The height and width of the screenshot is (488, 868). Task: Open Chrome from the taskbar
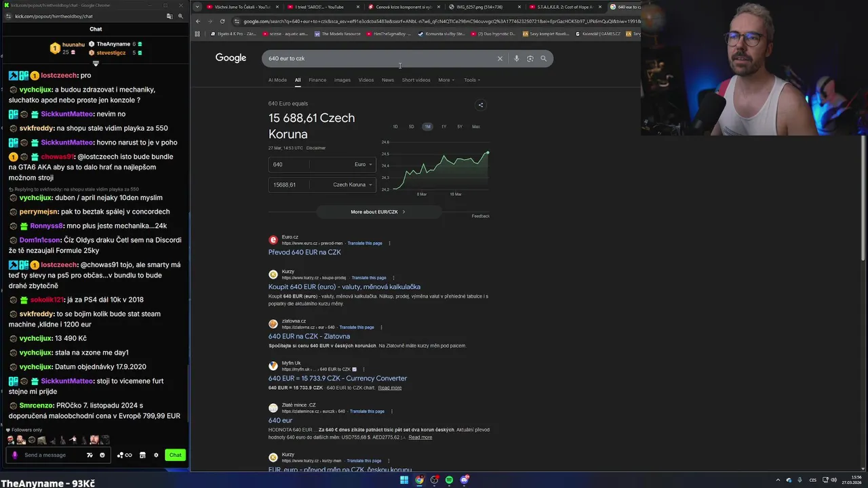pos(419,480)
